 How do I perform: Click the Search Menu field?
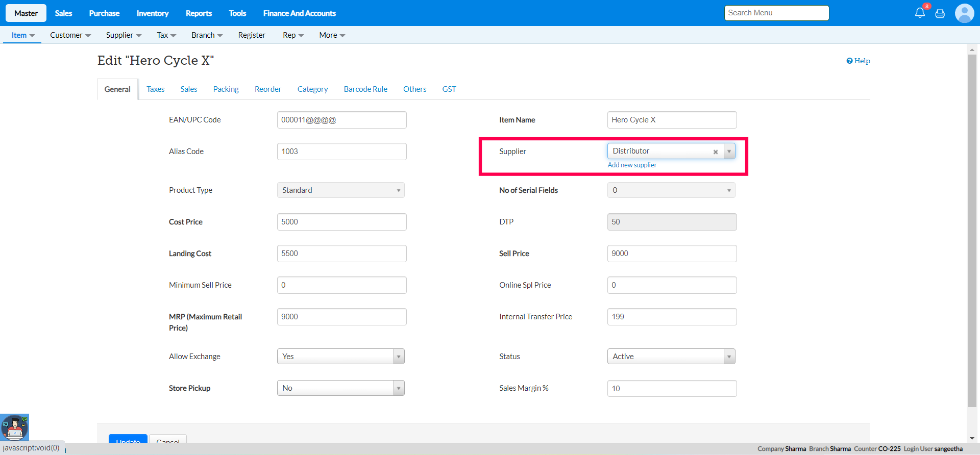pos(776,13)
